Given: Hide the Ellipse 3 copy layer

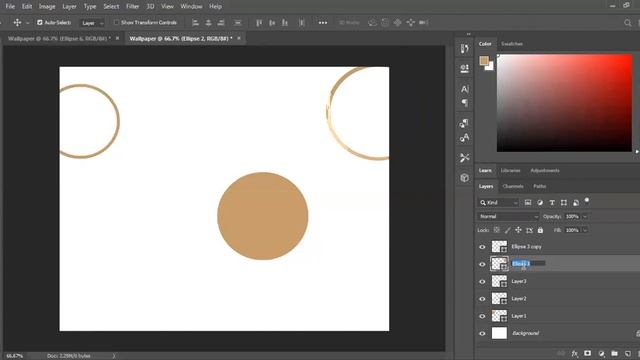Looking at the screenshot, I should click(482, 247).
